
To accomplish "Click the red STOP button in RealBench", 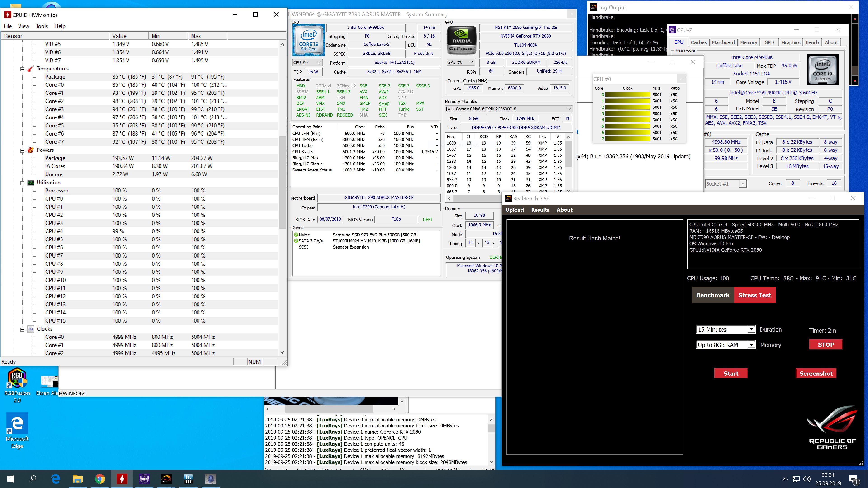I will tap(826, 345).
